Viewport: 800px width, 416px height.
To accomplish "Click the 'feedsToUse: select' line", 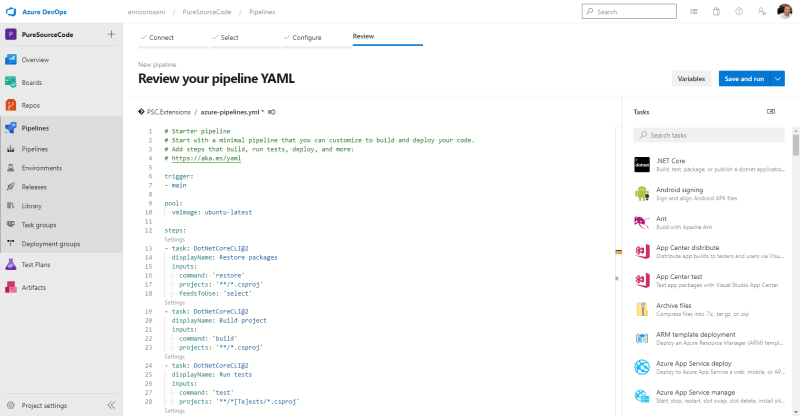I will tap(215, 293).
